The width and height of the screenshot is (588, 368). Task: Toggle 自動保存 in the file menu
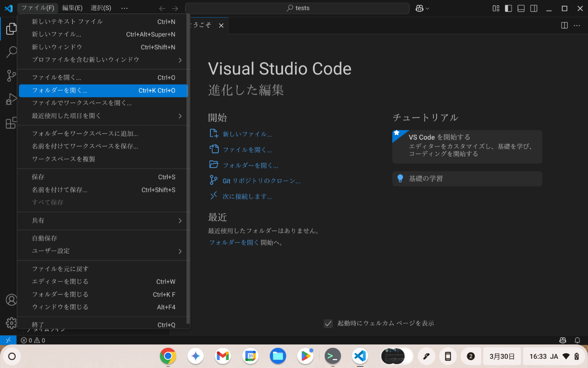(103, 238)
